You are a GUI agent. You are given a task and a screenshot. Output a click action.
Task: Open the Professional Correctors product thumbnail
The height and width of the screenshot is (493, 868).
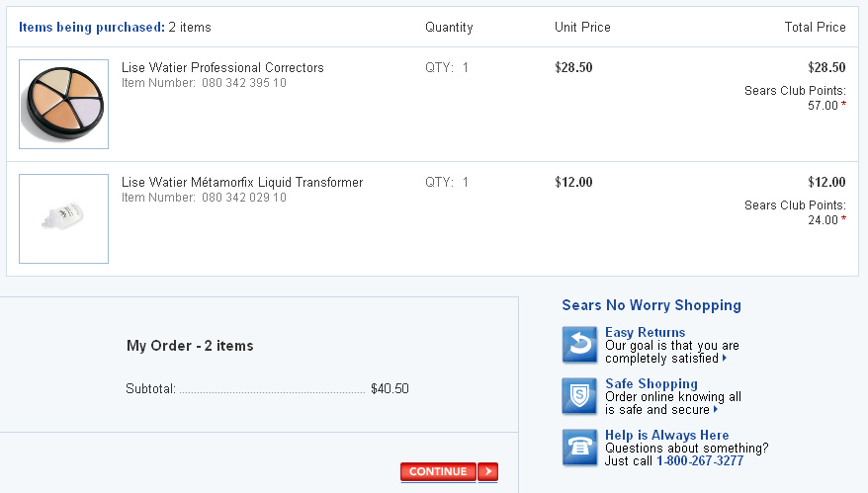[63, 104]
